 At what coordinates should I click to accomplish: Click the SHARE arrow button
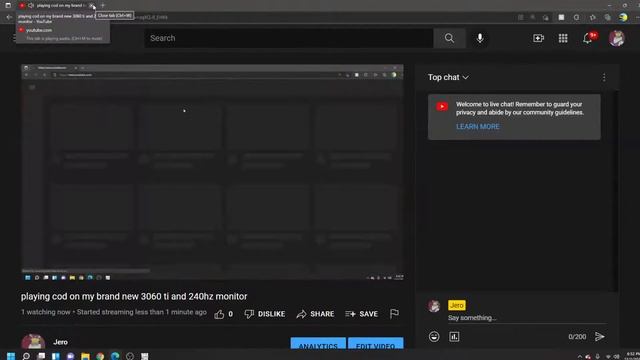point(315,314)
